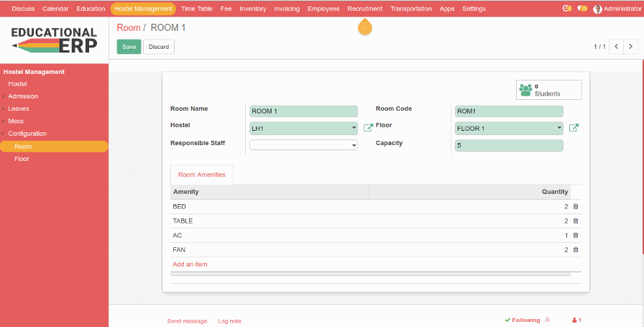
Task: Open external link for Hostel LH1
Action: 368,128
